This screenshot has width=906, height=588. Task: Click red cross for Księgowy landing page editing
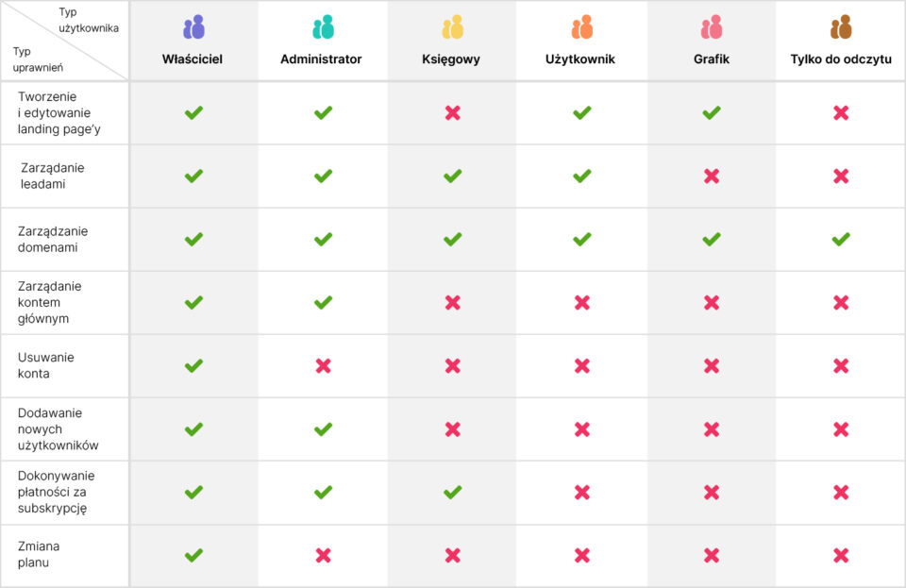(452, 112)
